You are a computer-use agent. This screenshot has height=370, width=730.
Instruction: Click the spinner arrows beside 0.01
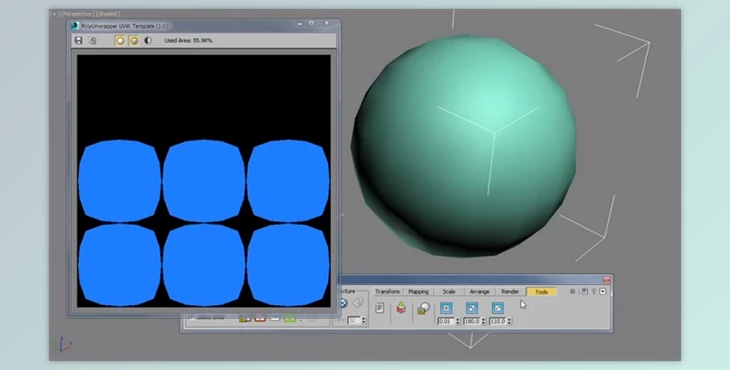click(x=458, y=321)
